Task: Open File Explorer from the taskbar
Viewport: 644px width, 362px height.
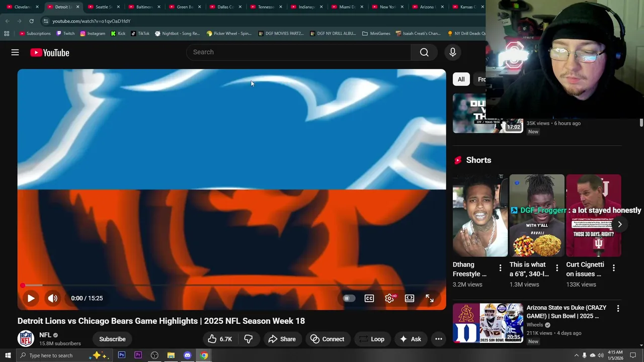Action: (x=171, y=355)
